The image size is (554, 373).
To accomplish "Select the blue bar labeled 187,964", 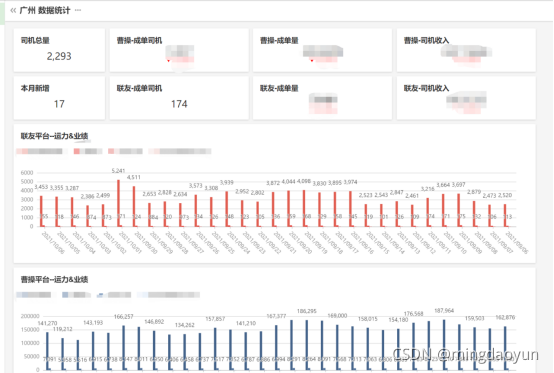I will 444,345.
